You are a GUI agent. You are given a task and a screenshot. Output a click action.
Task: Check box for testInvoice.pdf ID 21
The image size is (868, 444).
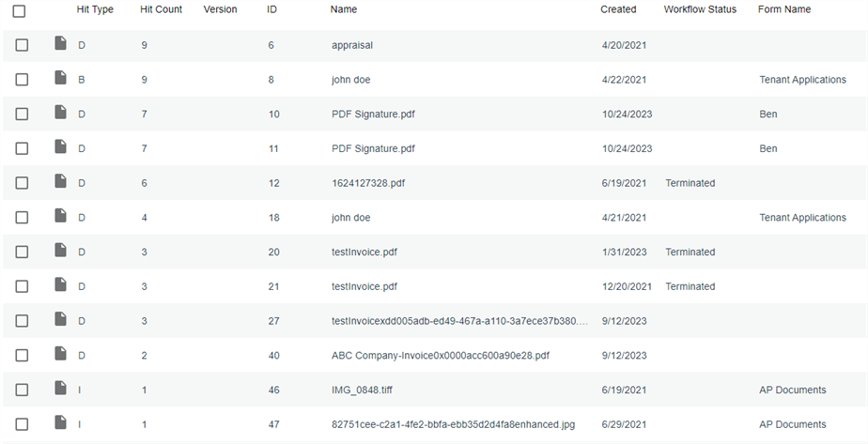pos(22,286)
